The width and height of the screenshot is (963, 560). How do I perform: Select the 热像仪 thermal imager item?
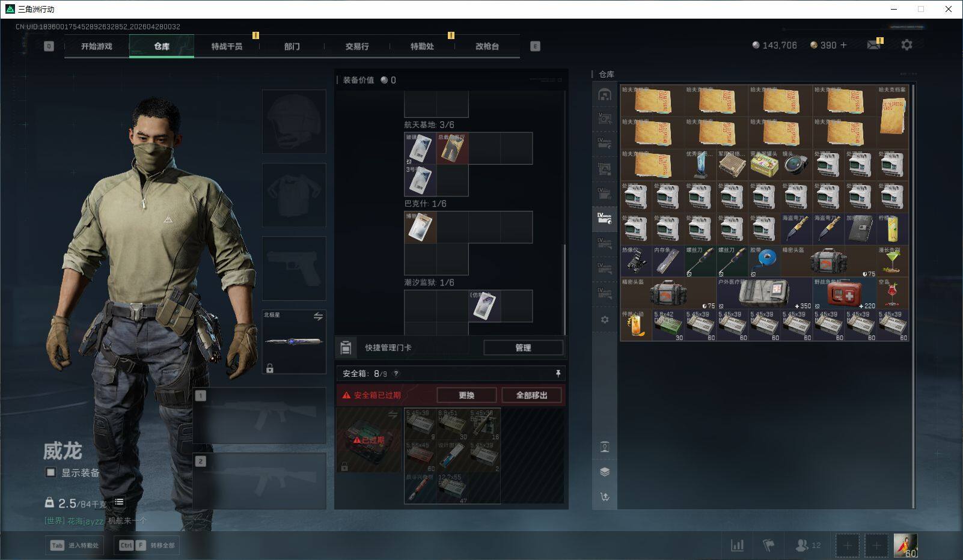click(x=636, y=261)
